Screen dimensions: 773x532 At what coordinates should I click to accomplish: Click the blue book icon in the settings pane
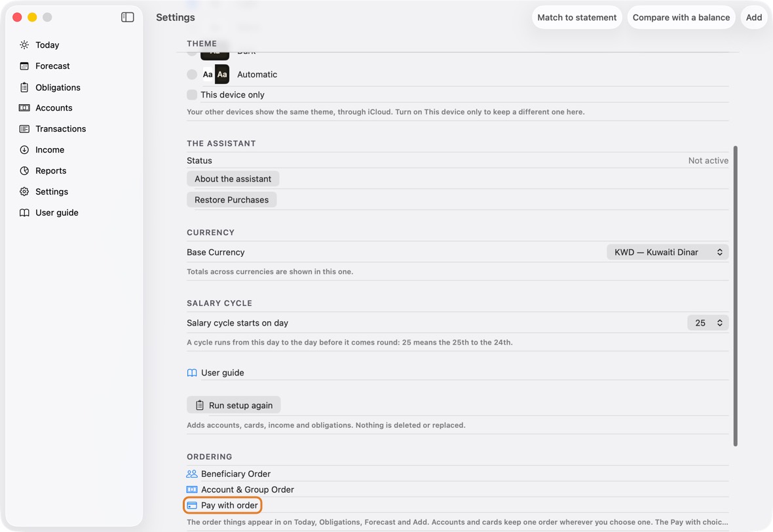(x=192, y=373)
